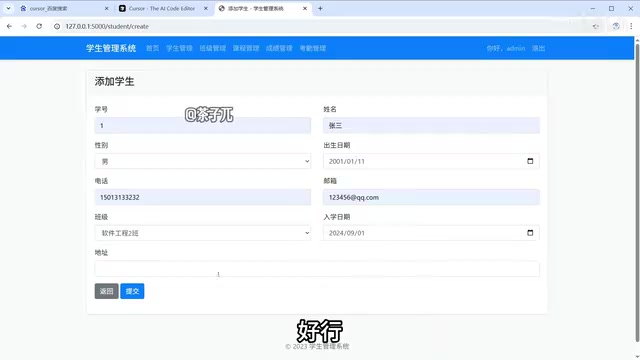Open 考勤管理 in the navbar
This screenshot has width=640, height=360.
[313, 48]
